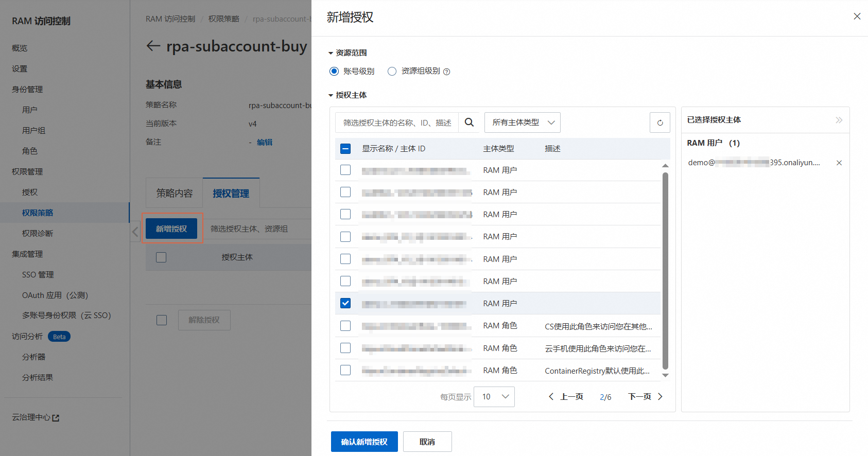
Task: Tick the 授权主体 header checkbox in background table
Action: [161, 257]
